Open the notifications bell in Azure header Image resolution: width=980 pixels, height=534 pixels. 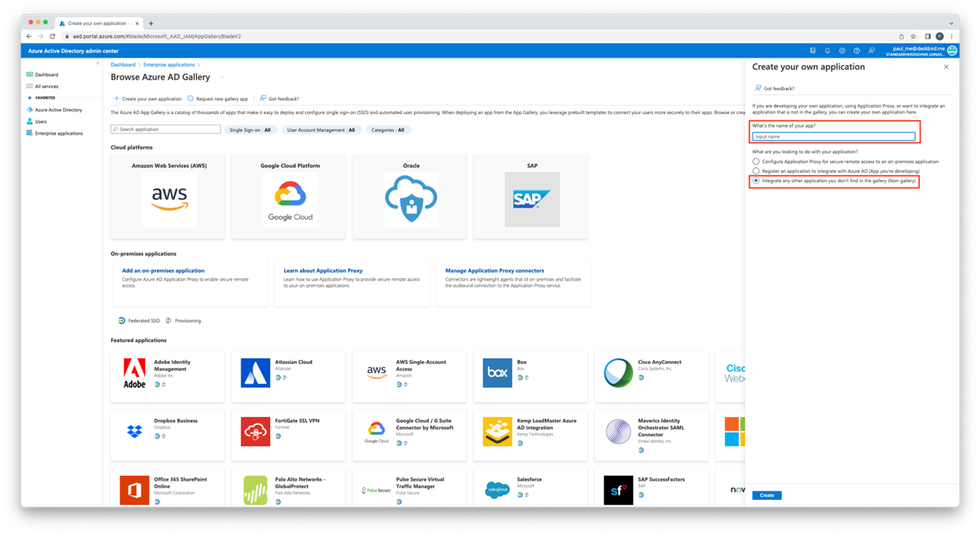[827, 51]
